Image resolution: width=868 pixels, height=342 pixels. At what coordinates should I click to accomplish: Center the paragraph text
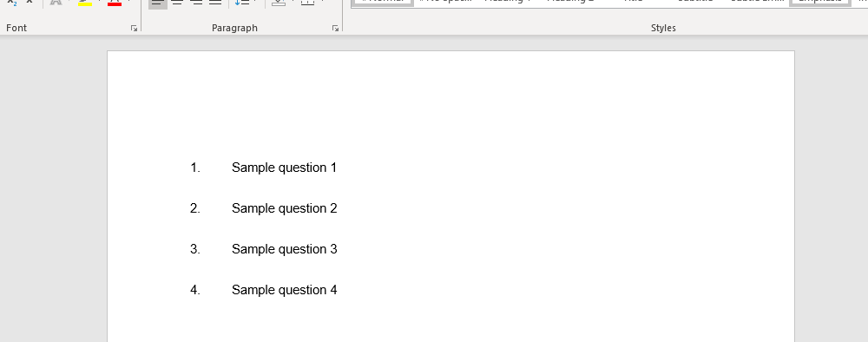coord(177,3)
